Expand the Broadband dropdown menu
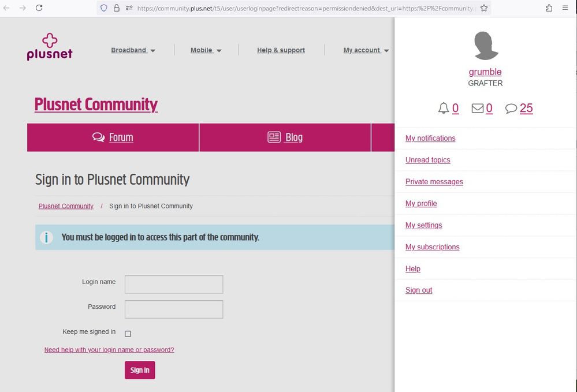The image size is (577, 392). (133, 50)
